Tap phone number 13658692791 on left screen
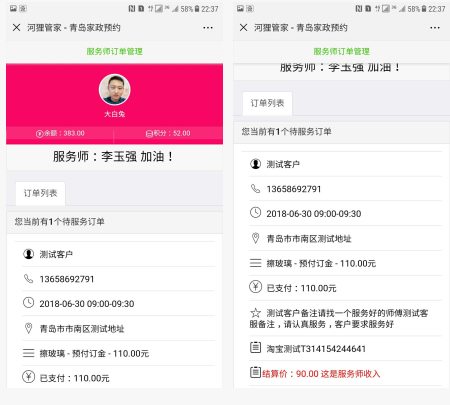 (x=67, y=279)
